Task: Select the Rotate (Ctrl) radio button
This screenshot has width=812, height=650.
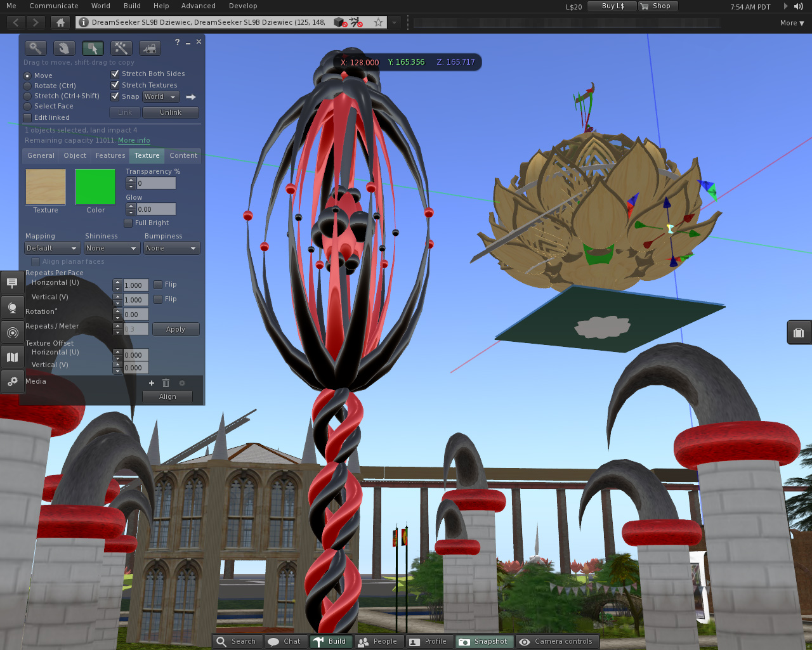Action: pyautogui.click(x=27, y=86)
